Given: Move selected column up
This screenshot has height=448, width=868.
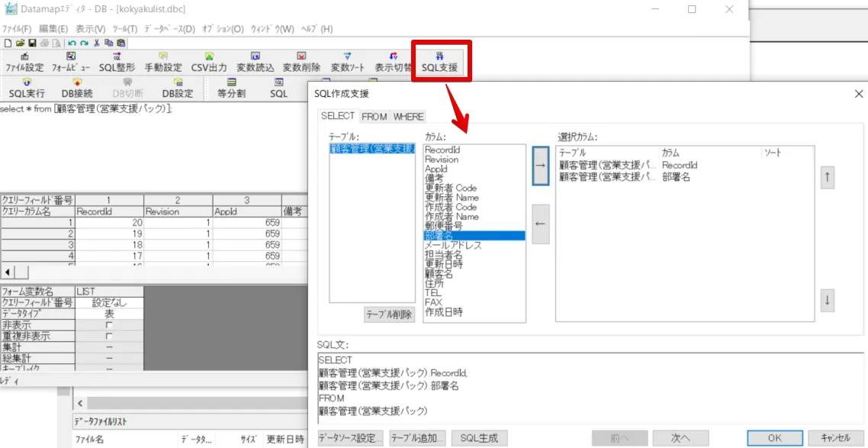Looking at the screenshot, I should click(828, 177).
